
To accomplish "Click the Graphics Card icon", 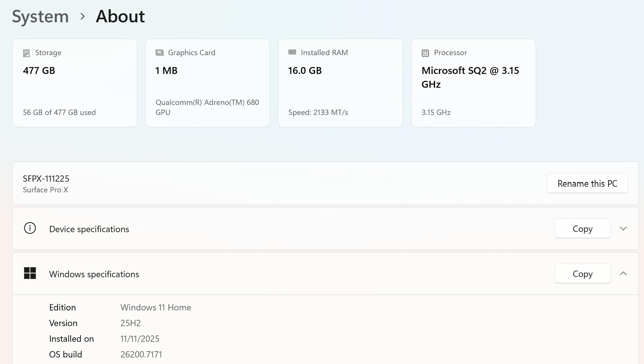I will coord(159,53).
